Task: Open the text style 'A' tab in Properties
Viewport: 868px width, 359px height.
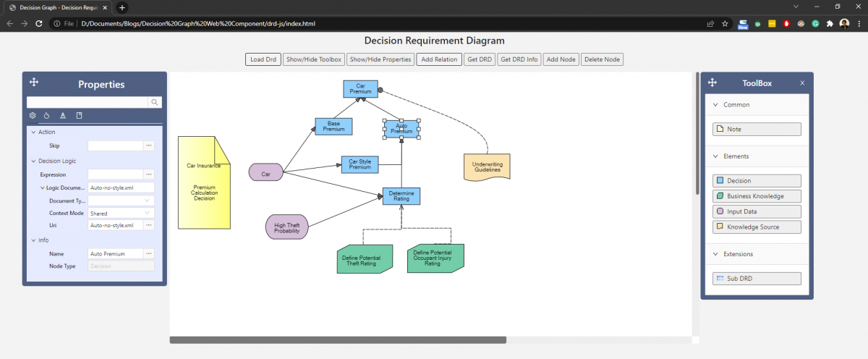Action: pyautogui.click(x=63, y=115)
